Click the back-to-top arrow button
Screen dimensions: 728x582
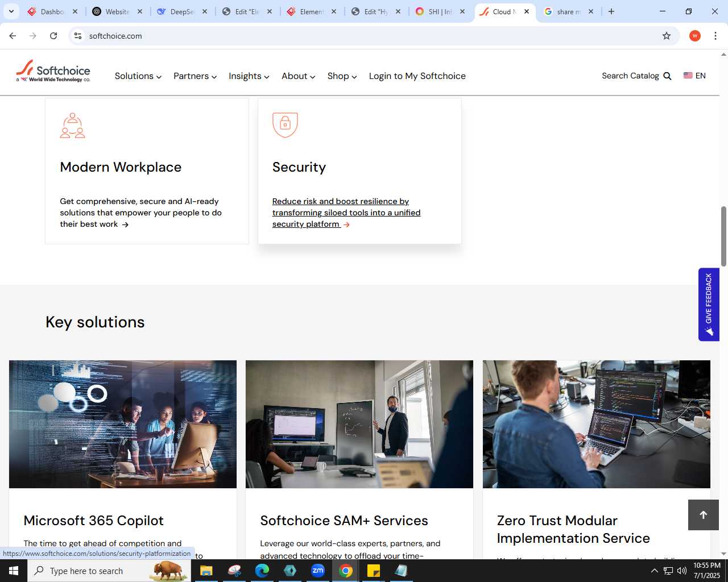(x=704, y=515)
